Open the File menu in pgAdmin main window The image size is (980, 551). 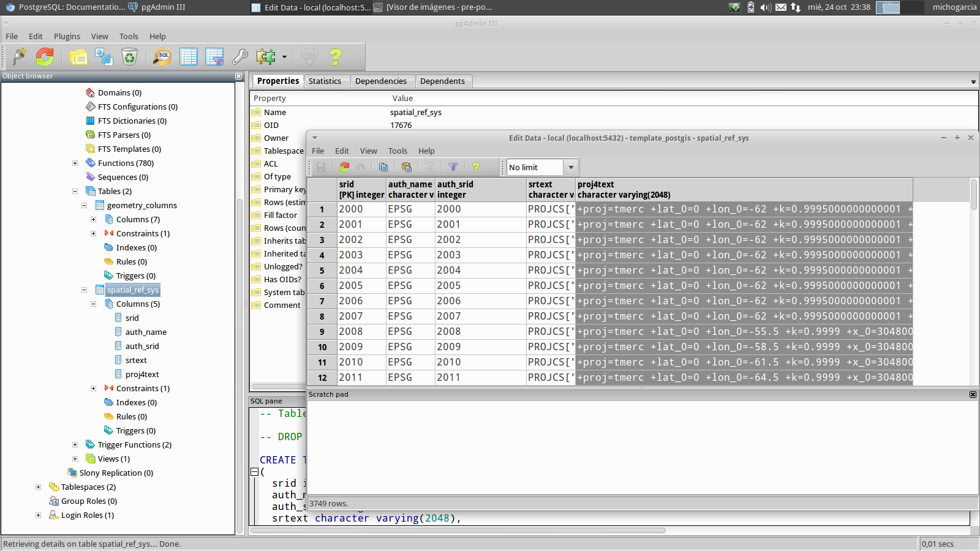pos(12,36)
